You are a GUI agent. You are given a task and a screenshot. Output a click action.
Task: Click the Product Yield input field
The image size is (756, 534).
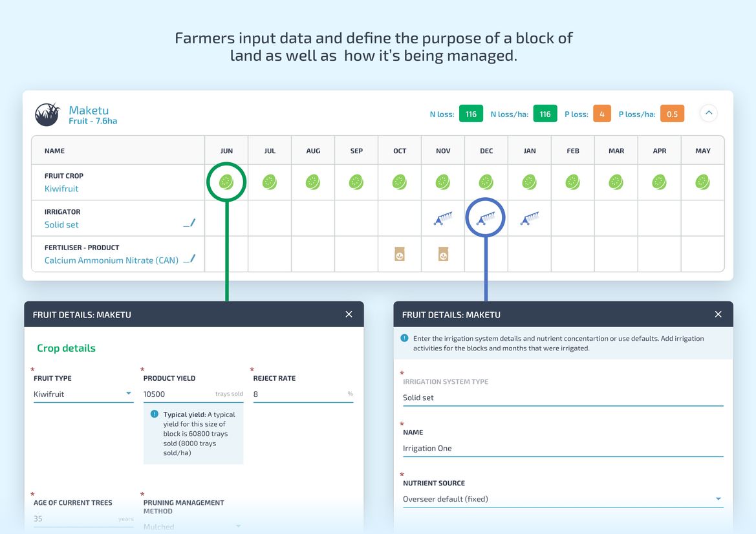[178, 394]
